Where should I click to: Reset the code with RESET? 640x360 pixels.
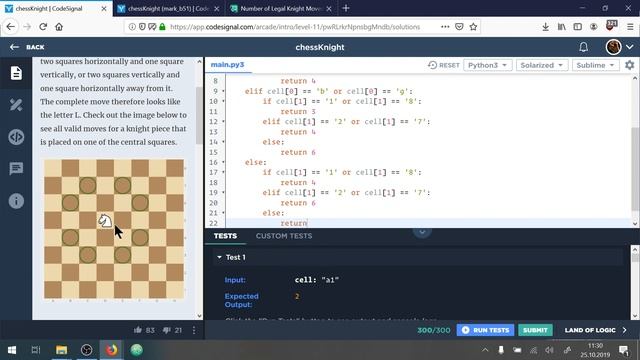(444, 65)
